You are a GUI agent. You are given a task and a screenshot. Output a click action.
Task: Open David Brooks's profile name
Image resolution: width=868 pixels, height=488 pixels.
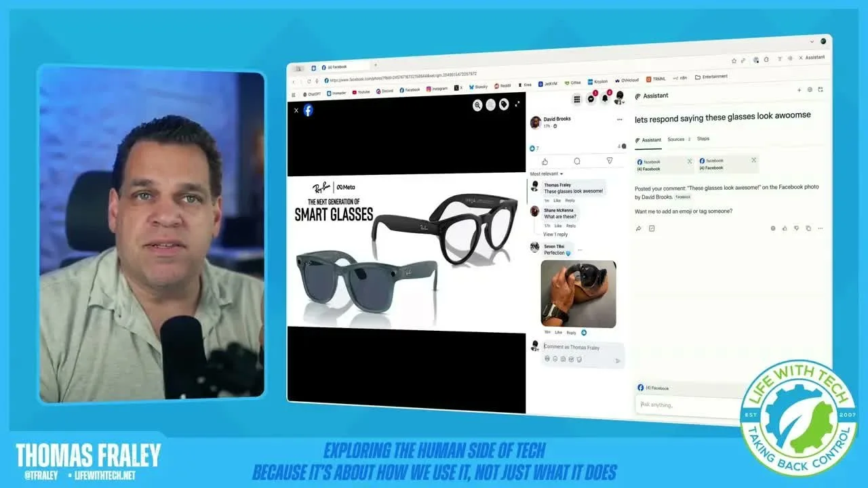[557, 119]
